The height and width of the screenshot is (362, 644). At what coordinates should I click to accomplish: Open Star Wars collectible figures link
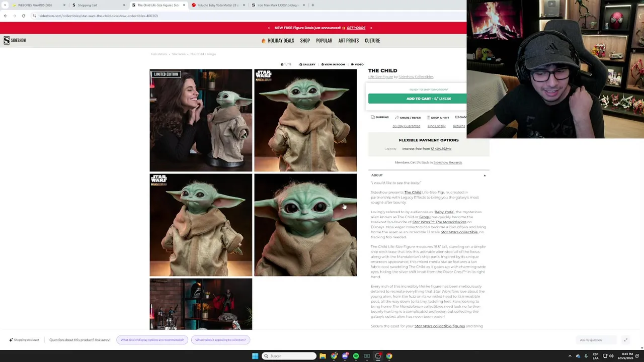439,326
